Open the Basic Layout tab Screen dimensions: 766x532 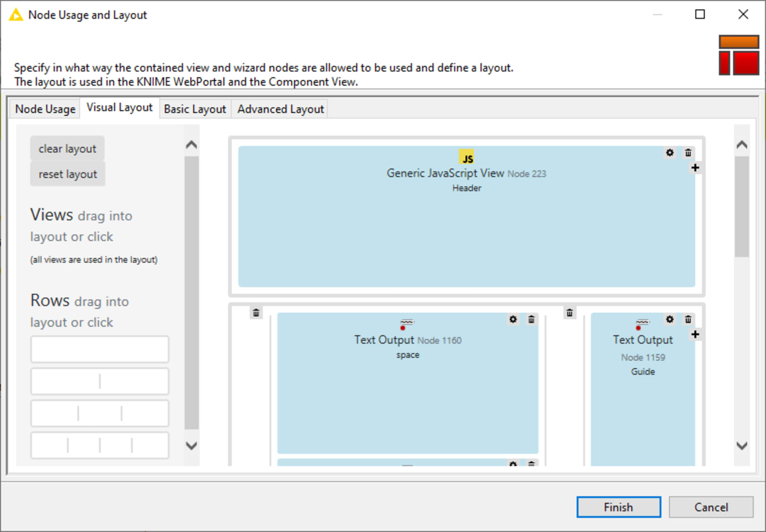coord(195,109)
